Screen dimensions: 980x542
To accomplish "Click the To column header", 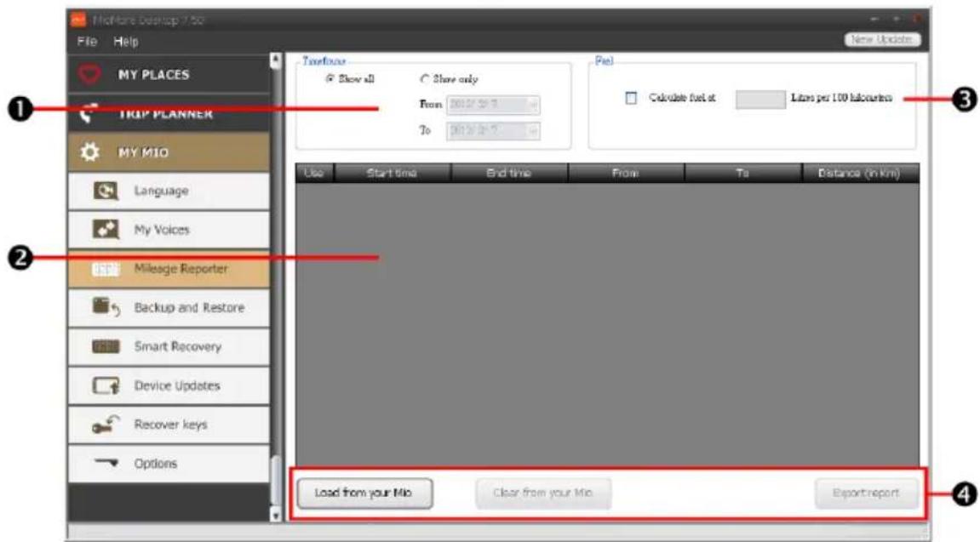I will [742, 173].
